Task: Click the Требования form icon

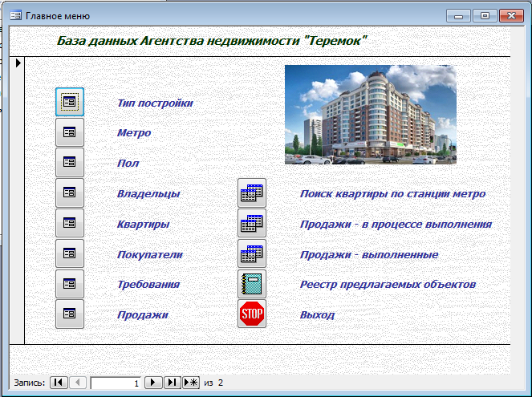Action: tap(70, 284)
